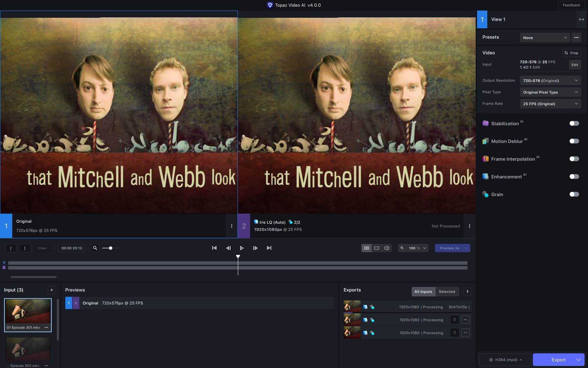Open the Frame Rate dropdown
Image resolution: width=588 pixels, height=368 pixels.
550,104
